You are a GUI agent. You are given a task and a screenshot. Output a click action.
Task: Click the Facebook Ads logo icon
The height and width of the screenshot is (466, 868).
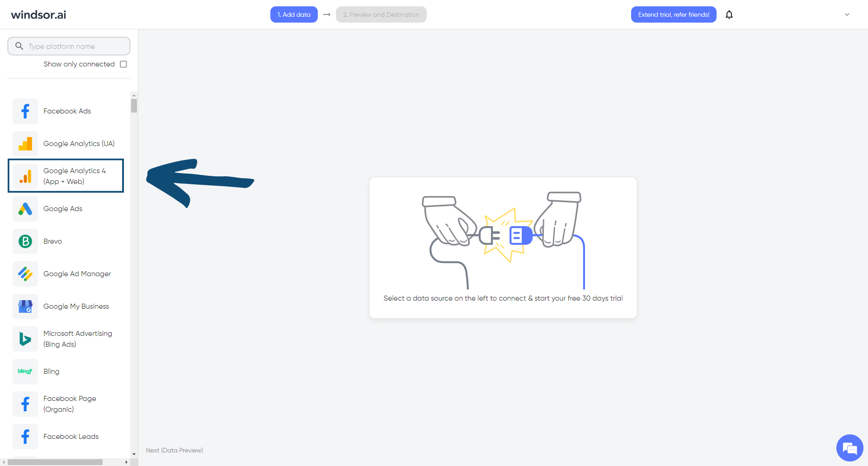click(x=25, y=111)
